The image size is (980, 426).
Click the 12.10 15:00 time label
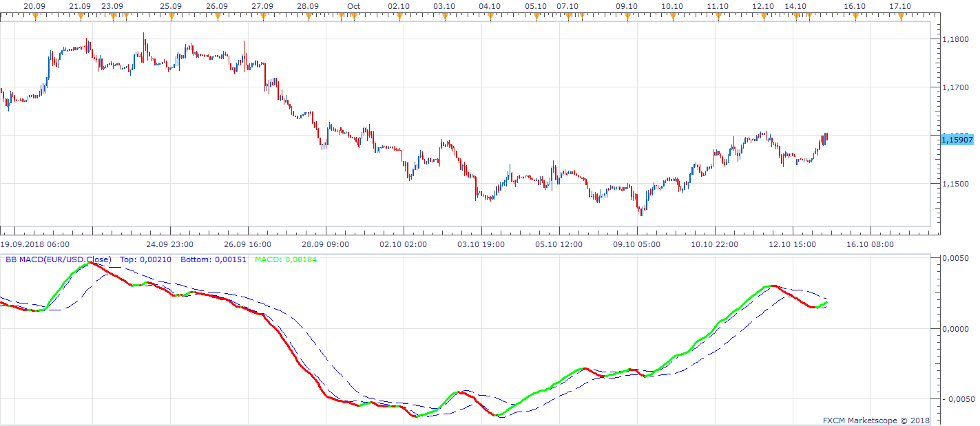point(793,244)
